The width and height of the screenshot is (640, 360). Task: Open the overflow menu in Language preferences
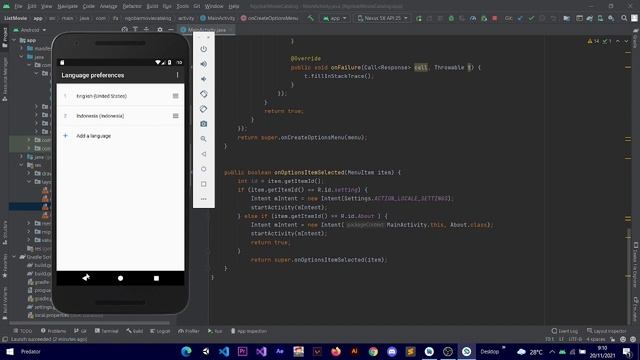pos(178,75)
